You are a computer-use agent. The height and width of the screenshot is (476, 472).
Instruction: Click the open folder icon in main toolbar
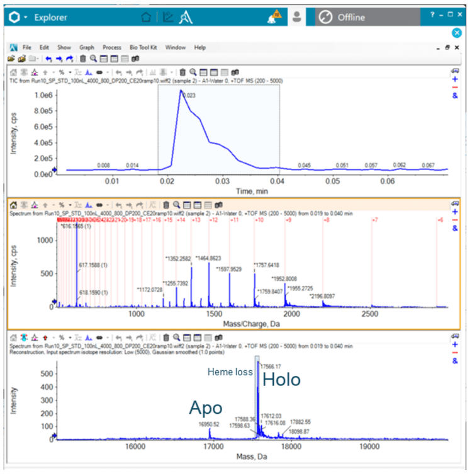coord(11,59)
